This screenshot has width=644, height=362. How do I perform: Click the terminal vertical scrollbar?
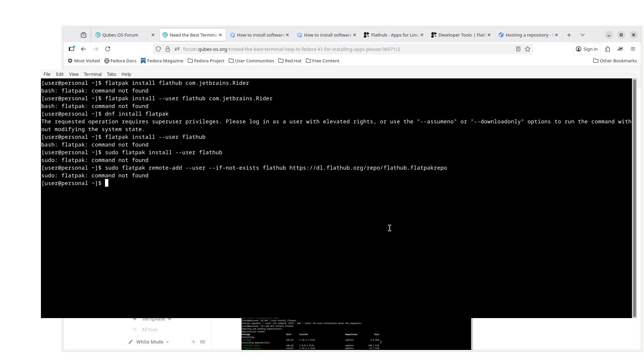[x=634, y=198]
